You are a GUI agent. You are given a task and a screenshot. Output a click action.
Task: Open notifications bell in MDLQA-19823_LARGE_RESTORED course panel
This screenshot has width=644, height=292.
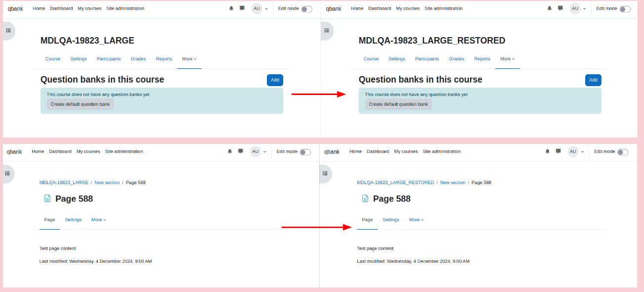pyautogui.click(x=550, y=8)
